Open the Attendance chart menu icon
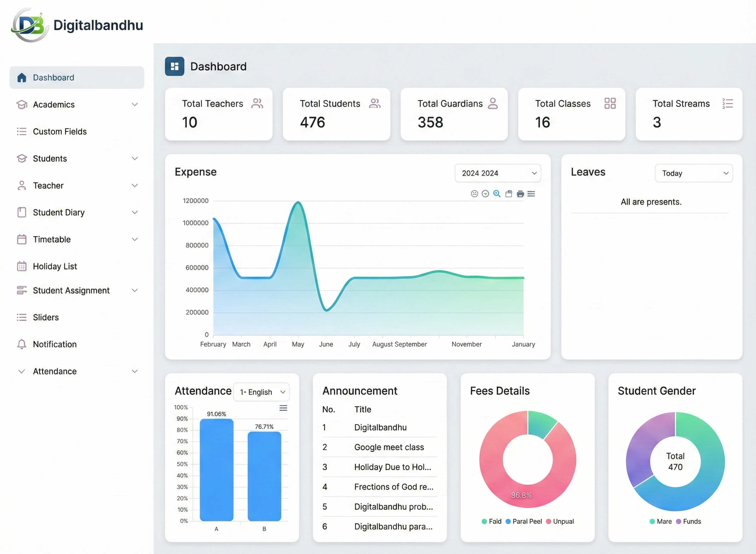The image size is (756, 554). coord(283,408)
